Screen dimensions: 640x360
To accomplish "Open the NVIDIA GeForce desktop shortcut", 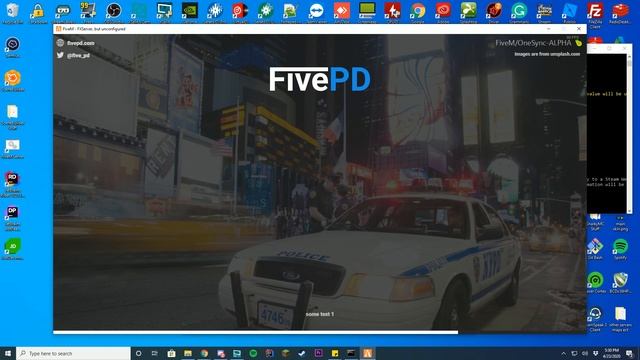I will (189, 11).
